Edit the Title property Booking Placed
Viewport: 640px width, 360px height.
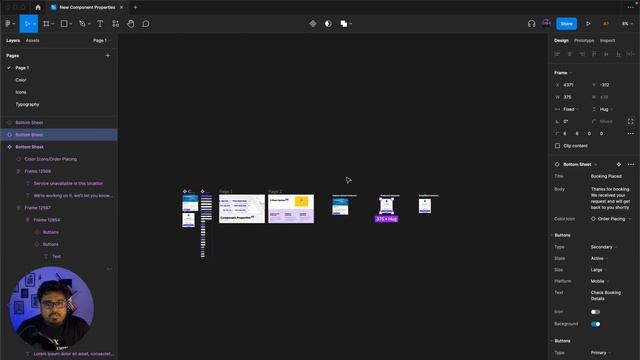[606, 176]
